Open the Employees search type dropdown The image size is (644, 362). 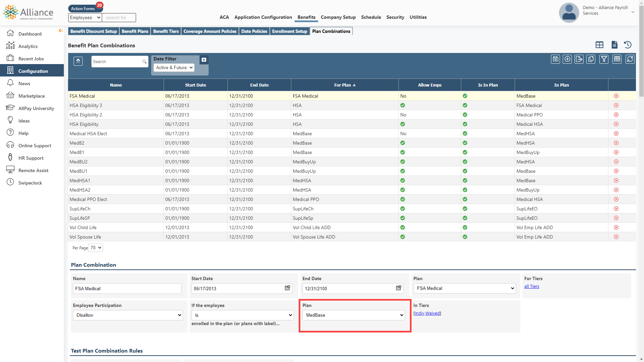(x=85, y=17)
